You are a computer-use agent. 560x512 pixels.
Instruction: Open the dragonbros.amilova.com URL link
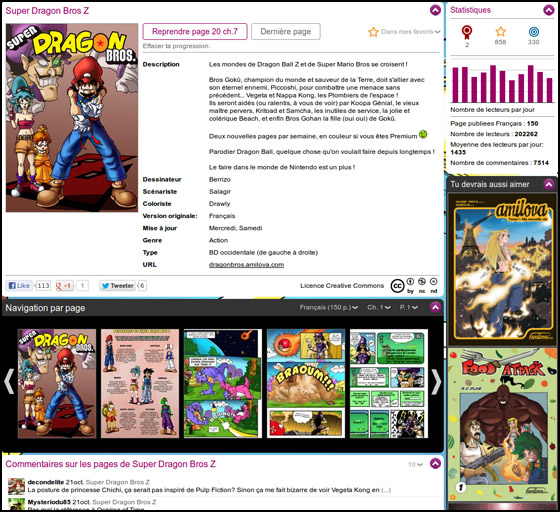246,265
